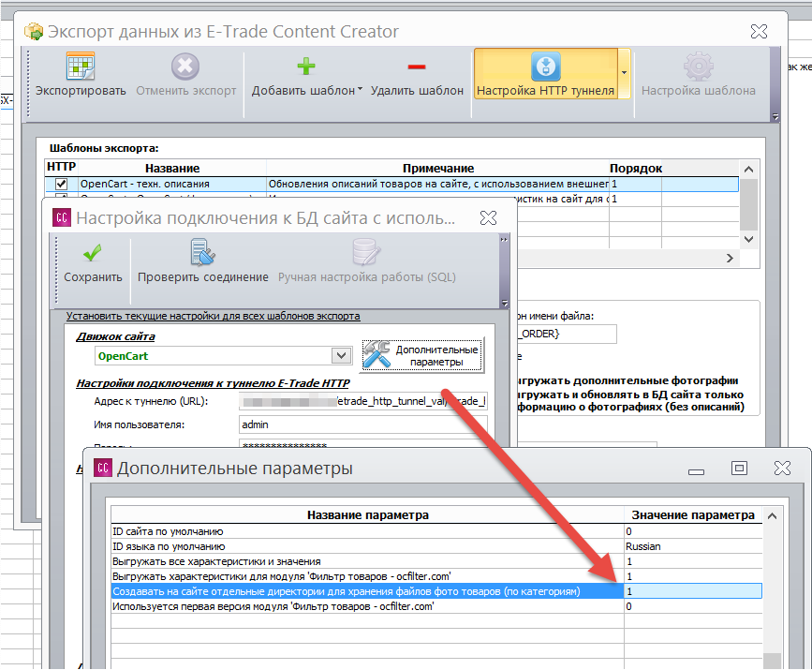The width and height of the screenshot is (812, 670).
Task: Click the red minus Удалить шаблон icon
Action: [417, 67]
